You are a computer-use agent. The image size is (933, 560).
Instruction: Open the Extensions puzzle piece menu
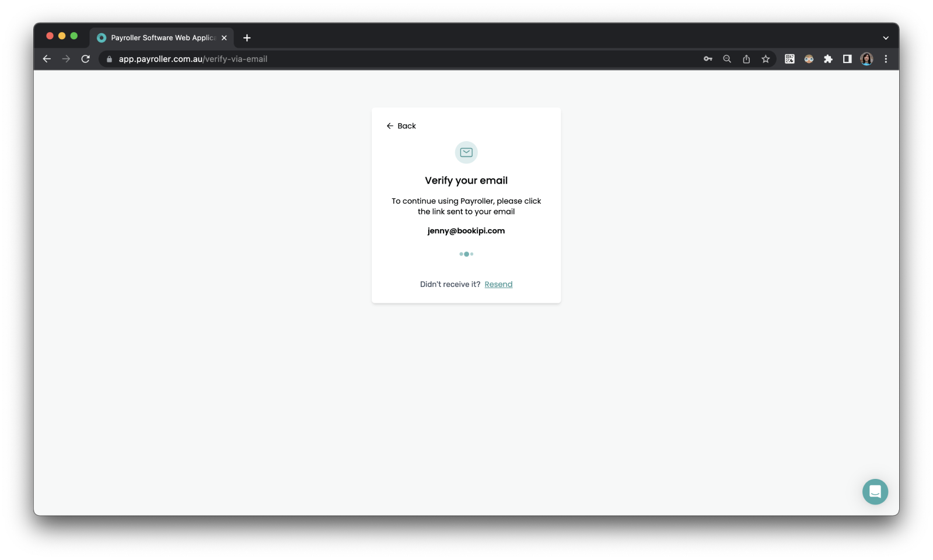click(x=828, y=59)
